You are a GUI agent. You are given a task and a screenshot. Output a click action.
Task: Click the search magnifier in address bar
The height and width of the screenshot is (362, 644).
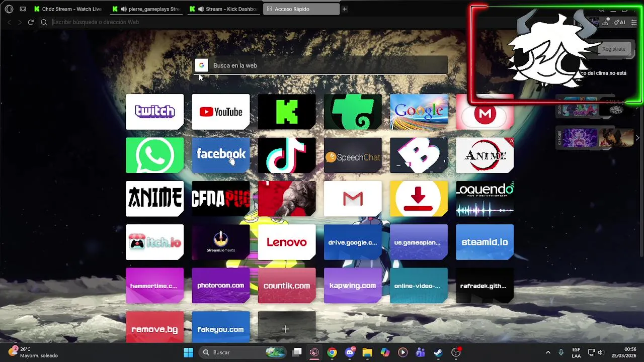44,22
